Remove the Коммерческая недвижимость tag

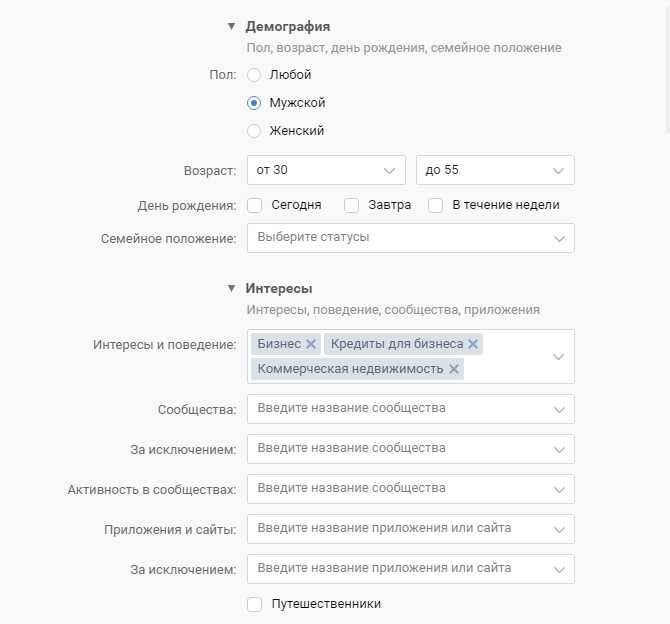pyautogui.click(x=454, y=369)
